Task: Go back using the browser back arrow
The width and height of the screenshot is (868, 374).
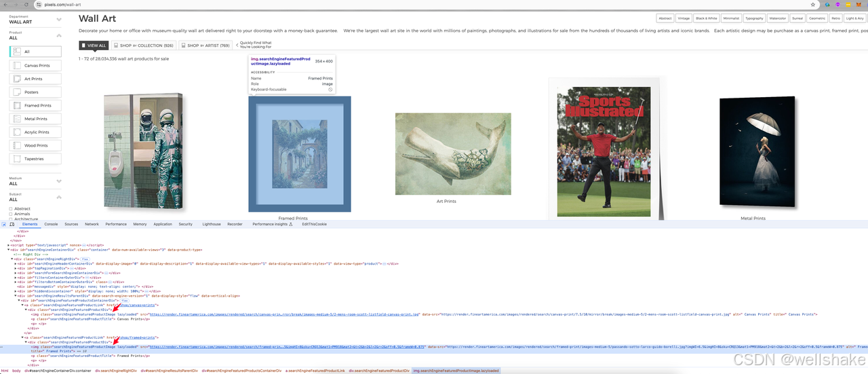Action: [5, 4]
